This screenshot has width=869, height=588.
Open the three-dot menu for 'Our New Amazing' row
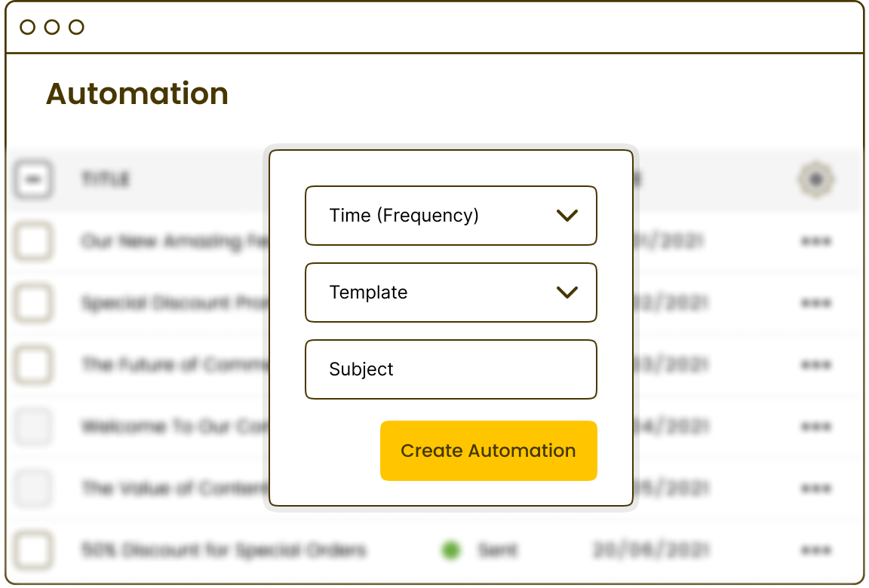click(815, 241)
